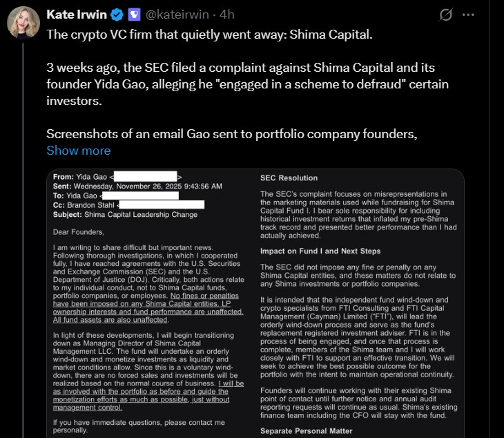504x438 pixels.
Task: Open Grok explain icon on the post
Action: click(445, 15)
